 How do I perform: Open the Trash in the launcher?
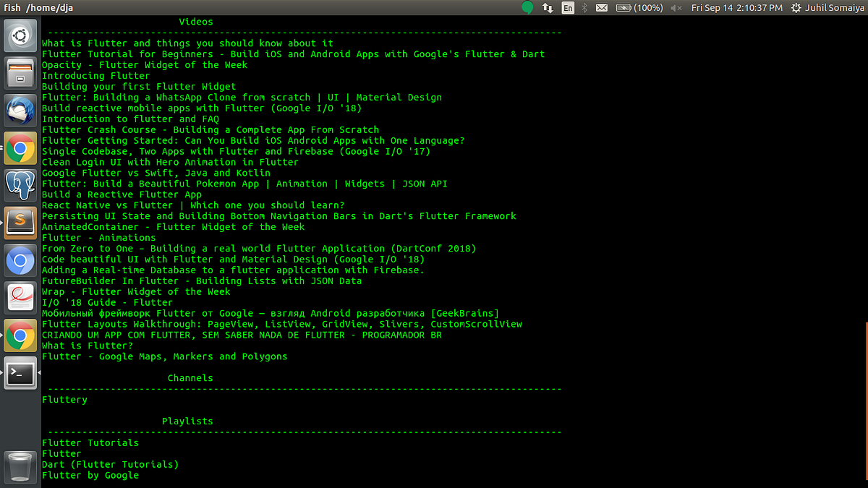point(20,467)
